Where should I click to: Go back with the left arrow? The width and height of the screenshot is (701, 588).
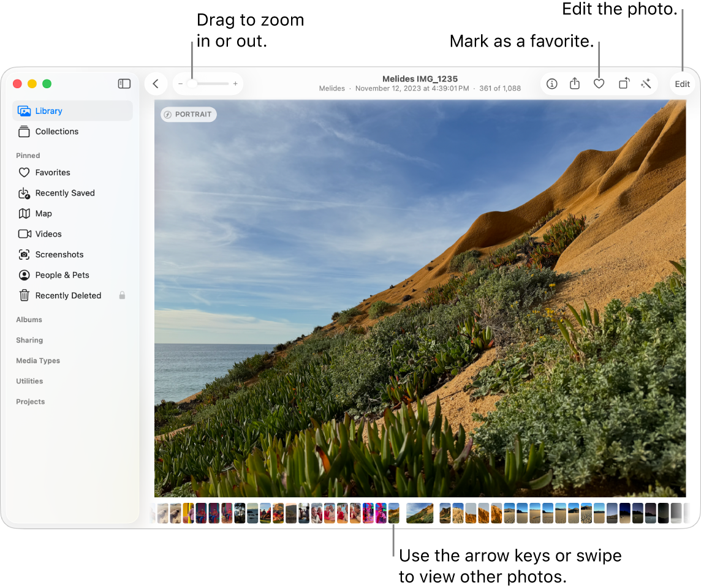(x=156, y=83)
